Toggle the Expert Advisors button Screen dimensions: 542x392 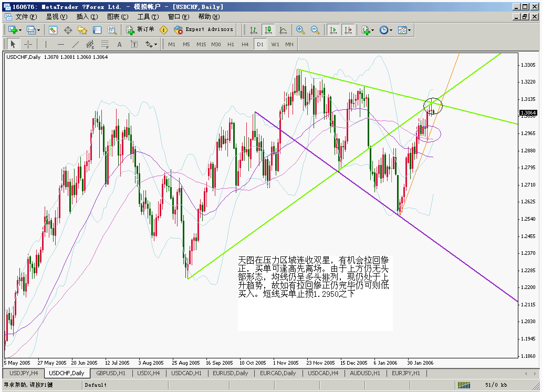(204, 30)
